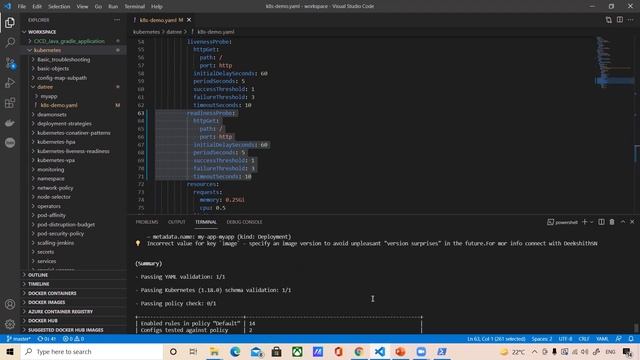Switch to the PROBLEMS tab
The width and height of the screenshot is (640, 360).
pyautogui.click(x=147, y=222)
